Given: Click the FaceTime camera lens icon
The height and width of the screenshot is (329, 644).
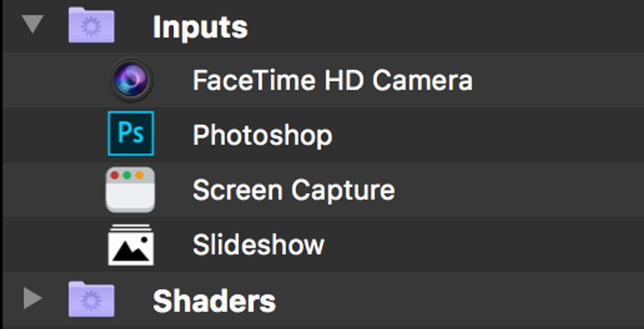Looking at the screenshot, I should point(131,80).
